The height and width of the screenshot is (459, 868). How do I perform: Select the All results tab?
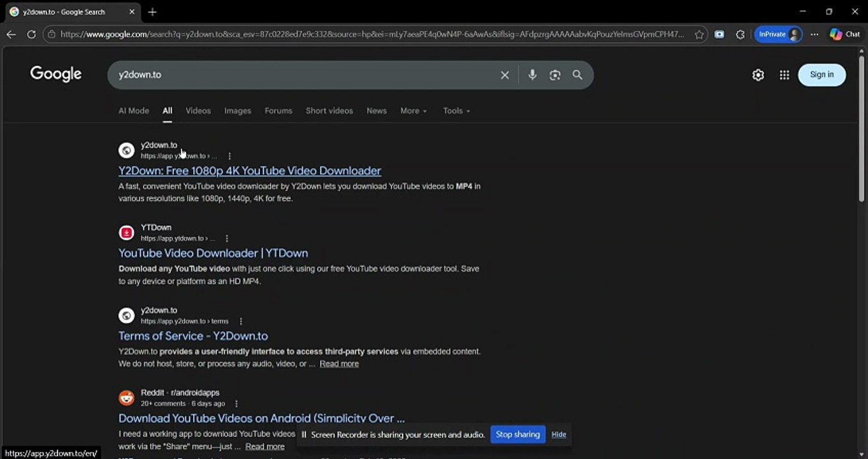coord(167,111)
